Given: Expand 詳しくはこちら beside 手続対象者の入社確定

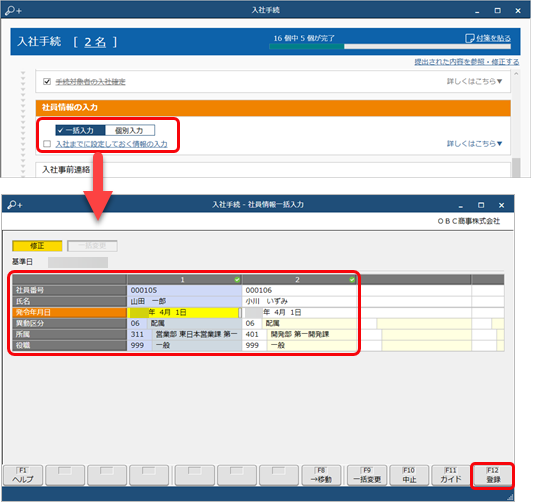Looking at the screenshot, I should click(x=474, y=81).
